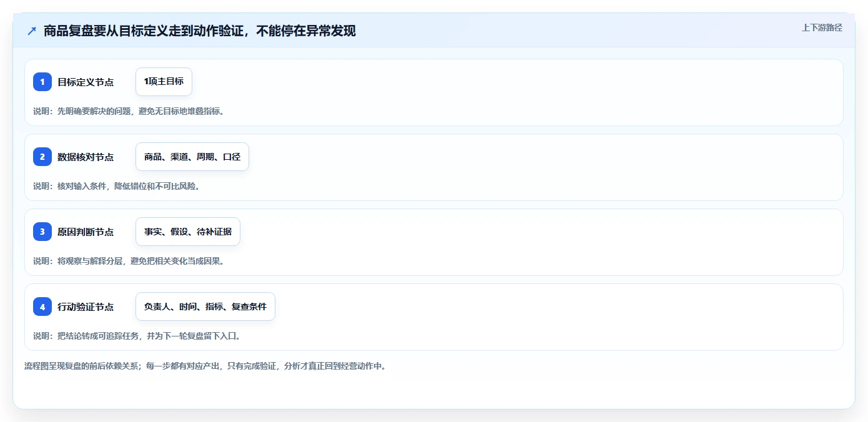Click the 目标定义节点 heading
Screen dimensions: 868x422
click(86, 82)
